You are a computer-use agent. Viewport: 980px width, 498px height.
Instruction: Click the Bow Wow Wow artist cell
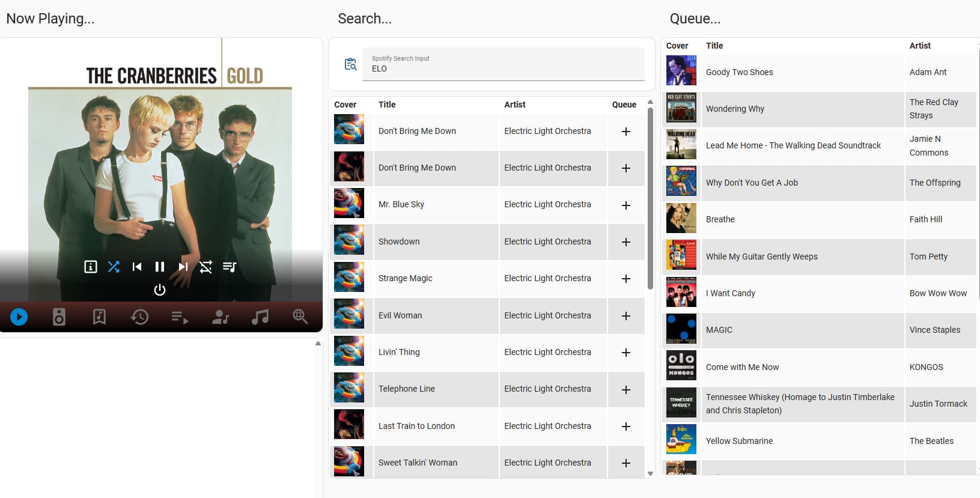coord(940,293)
